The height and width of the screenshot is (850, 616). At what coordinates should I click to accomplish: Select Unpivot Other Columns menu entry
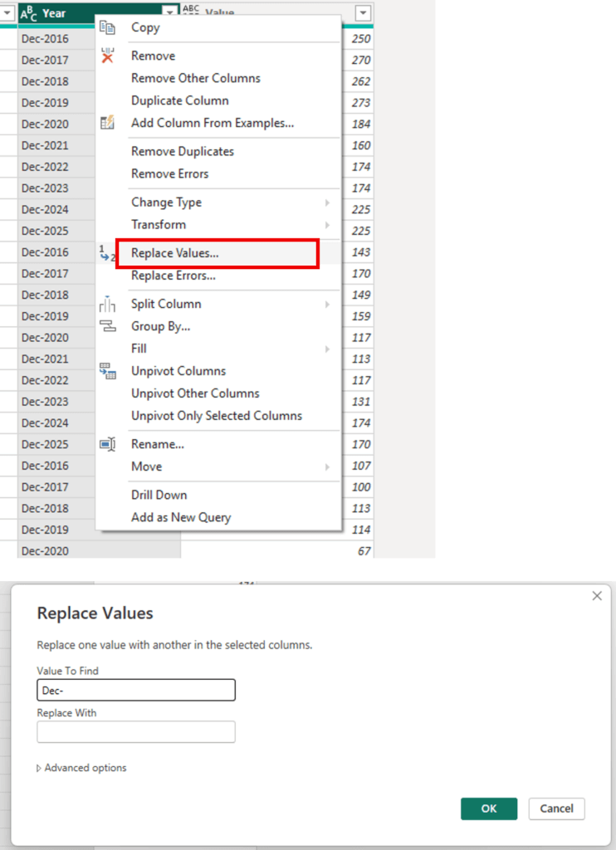click(x=195, y=393)
